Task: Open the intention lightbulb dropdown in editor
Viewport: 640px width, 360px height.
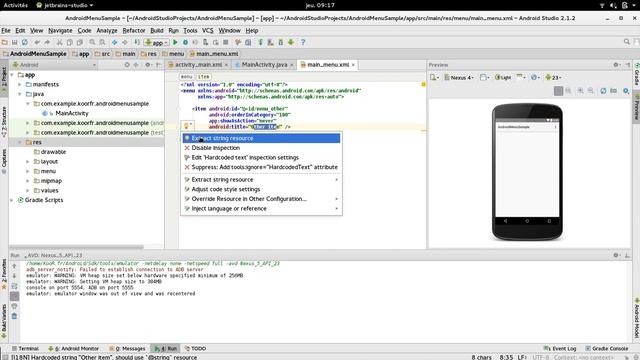Action: click(188, 126)
